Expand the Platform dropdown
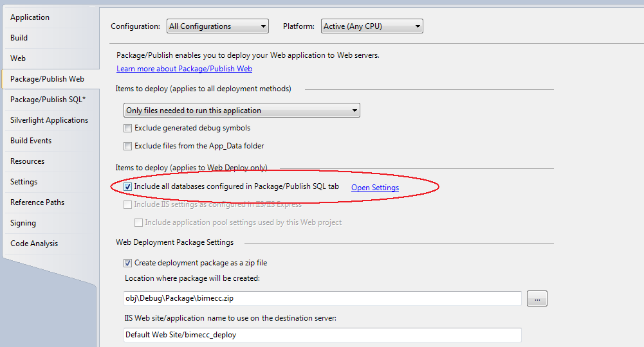 pyautogui.click(x=372, y=26)
